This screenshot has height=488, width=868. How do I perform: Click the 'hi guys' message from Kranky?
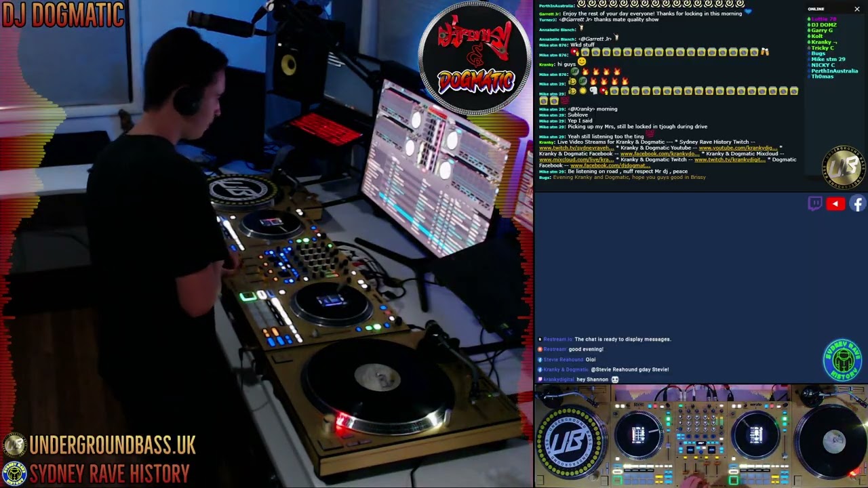(566, 64)
